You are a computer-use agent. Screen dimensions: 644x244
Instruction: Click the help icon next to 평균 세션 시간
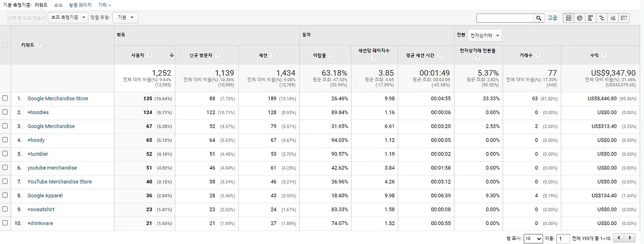(439, 55)
